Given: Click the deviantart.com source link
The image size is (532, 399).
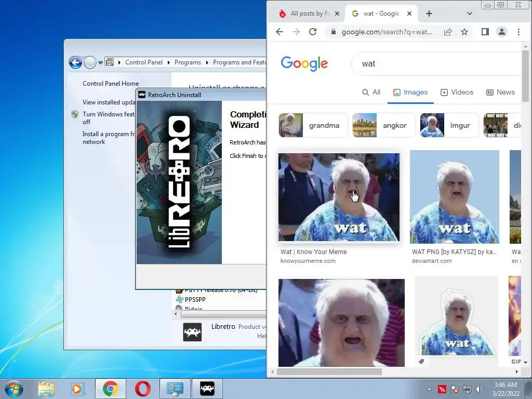Looking at the screenshot, I should [x=432, y=261].
